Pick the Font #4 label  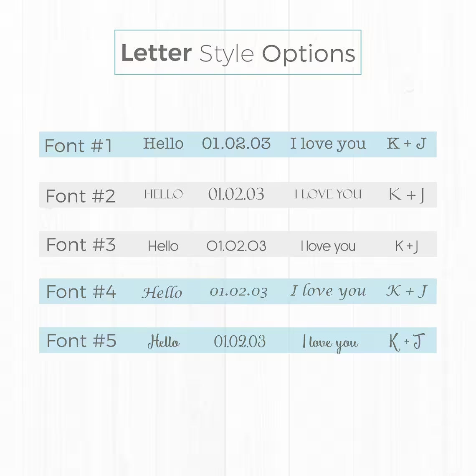(x=81, y=292)
